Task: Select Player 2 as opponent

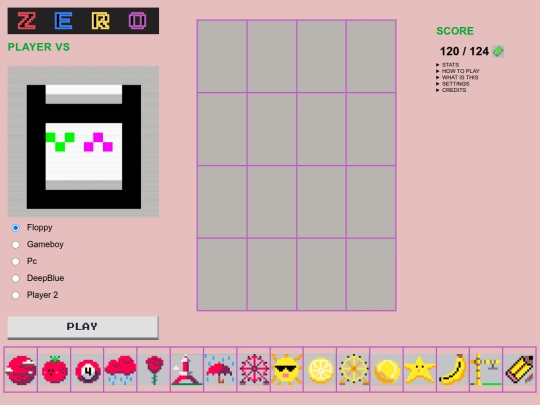Action: point(15,295)
